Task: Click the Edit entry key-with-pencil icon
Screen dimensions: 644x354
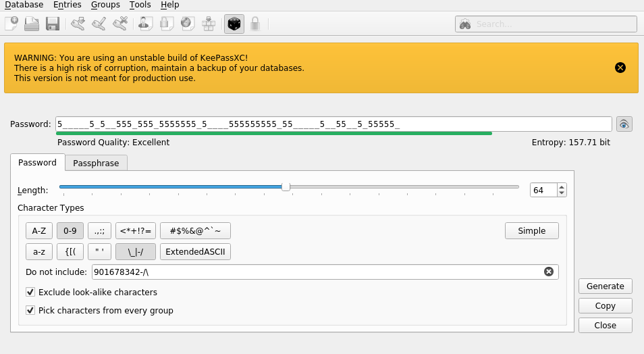Action: [99, 24]
